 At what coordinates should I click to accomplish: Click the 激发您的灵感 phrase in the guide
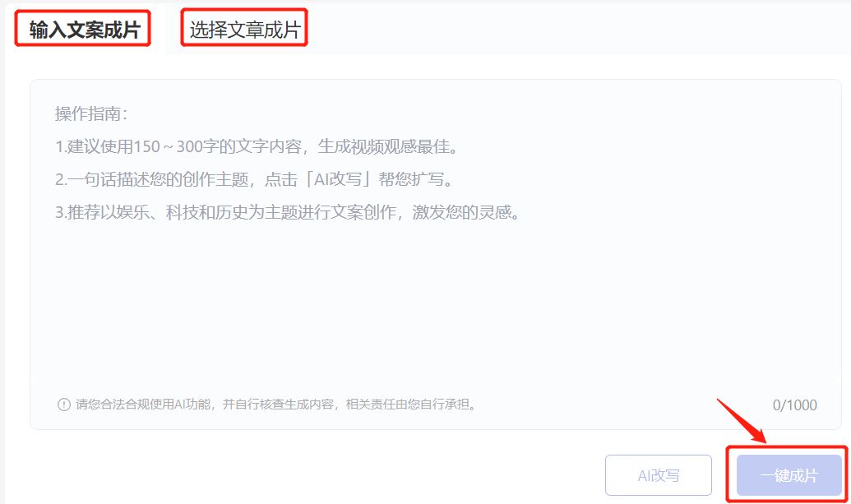click(x=466, y=211)
